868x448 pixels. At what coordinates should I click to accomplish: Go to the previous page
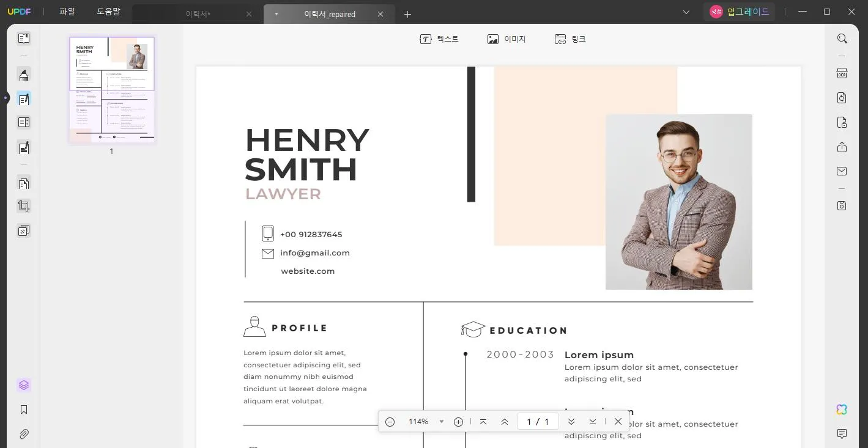[x=505, y=422]
